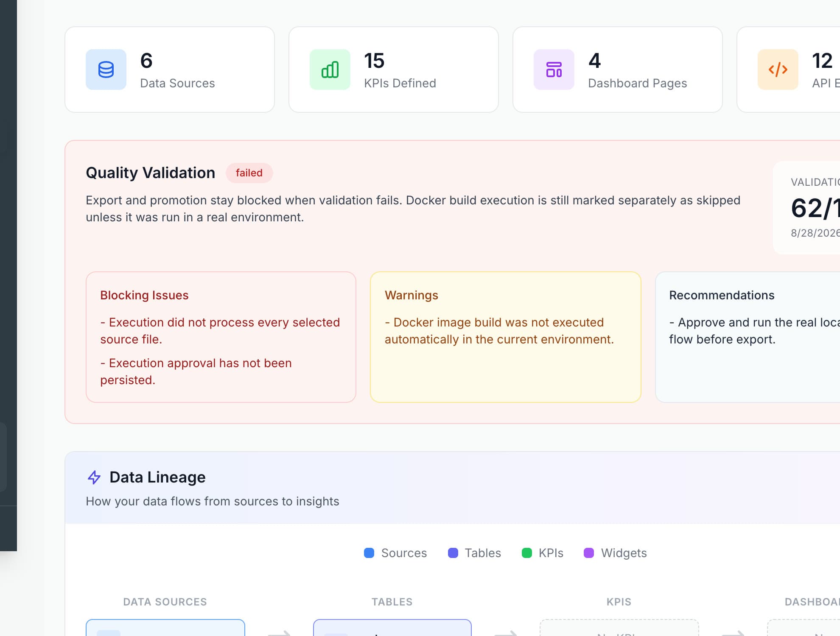
Task: Click the blue Sources legend dot
Action: [x=369, y=553]
